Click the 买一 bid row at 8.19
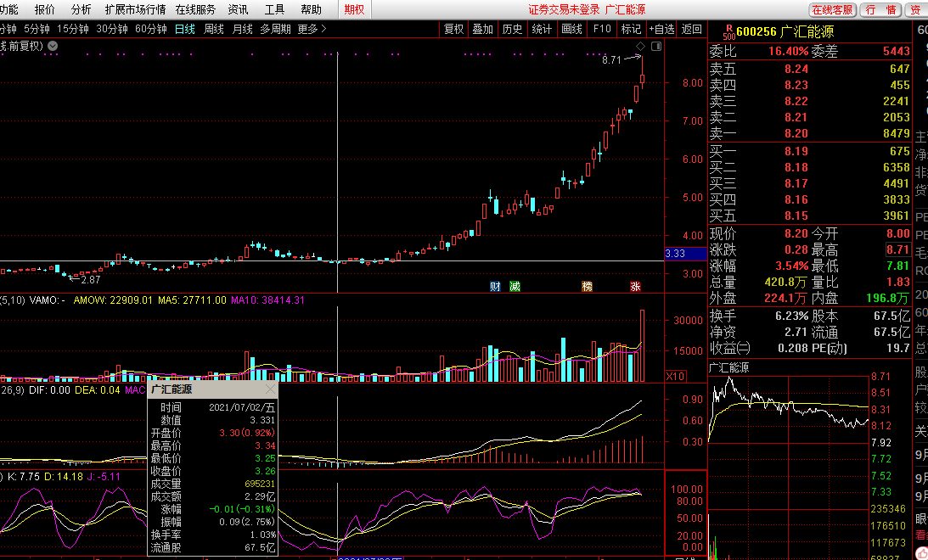This screenshot has height=560, width=928. (x=810, y=151)
